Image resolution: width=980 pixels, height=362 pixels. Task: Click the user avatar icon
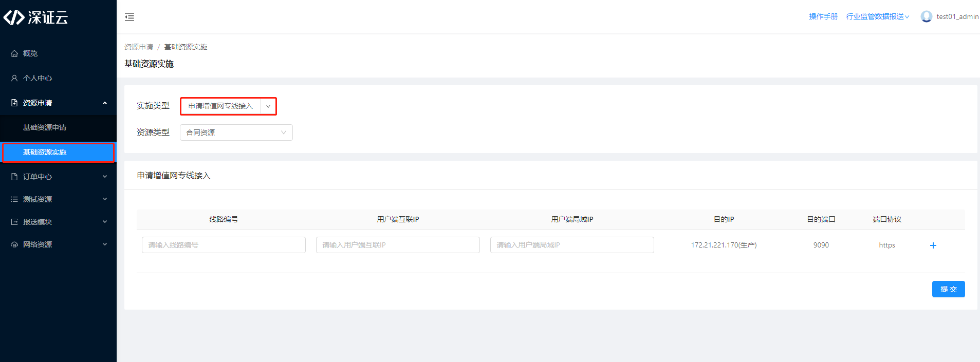coord(927,16)
